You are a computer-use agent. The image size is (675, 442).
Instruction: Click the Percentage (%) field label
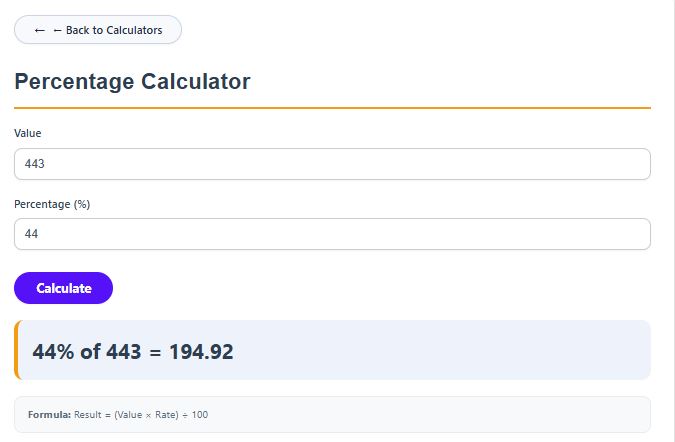[52, 204]
